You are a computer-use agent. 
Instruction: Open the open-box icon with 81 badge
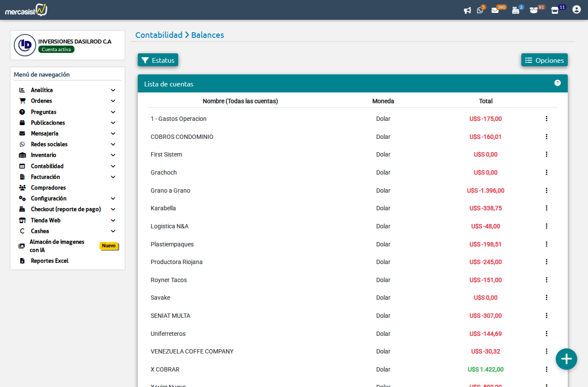tap(534, 10)
